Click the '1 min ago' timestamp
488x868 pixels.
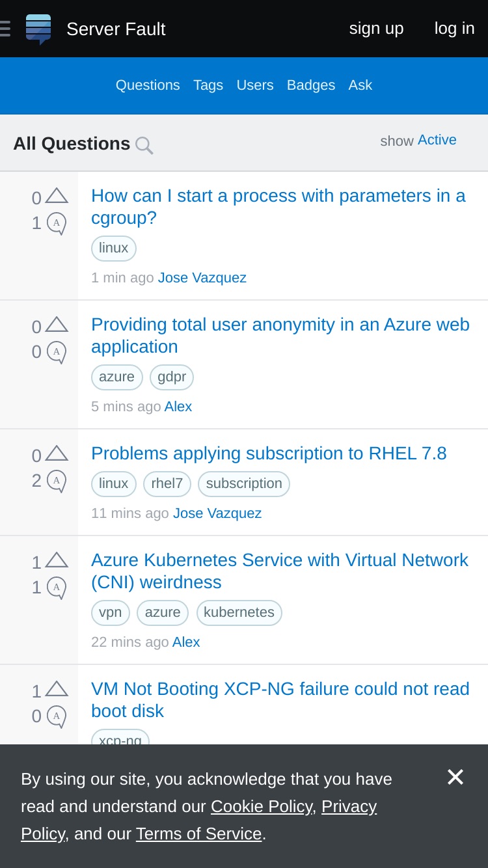tap(122, 278)
